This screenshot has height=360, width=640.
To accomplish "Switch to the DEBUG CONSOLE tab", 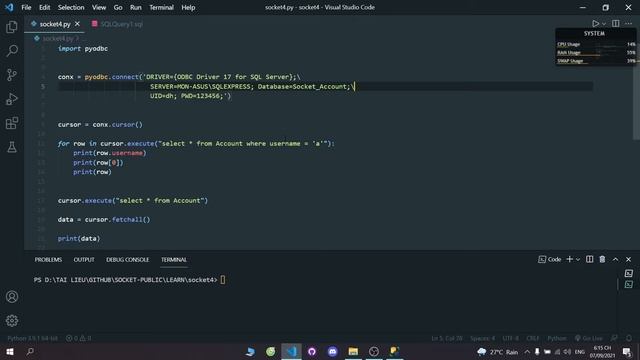I will coord(127,260).
